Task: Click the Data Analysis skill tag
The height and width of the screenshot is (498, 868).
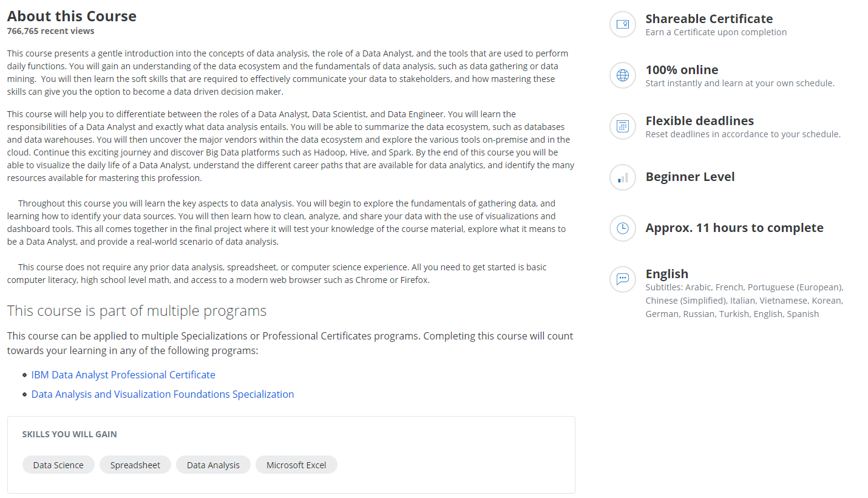Action: point(213,465)
